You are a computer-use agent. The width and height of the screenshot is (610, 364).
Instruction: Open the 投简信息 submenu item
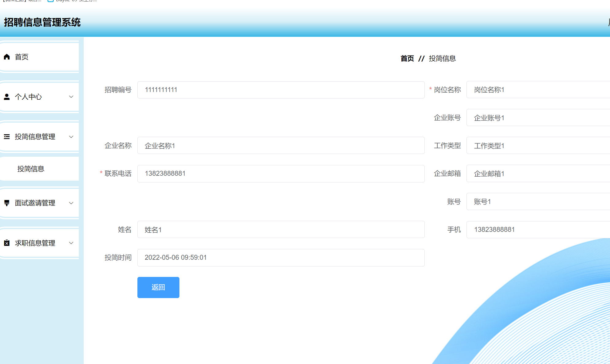click(31, 169)
